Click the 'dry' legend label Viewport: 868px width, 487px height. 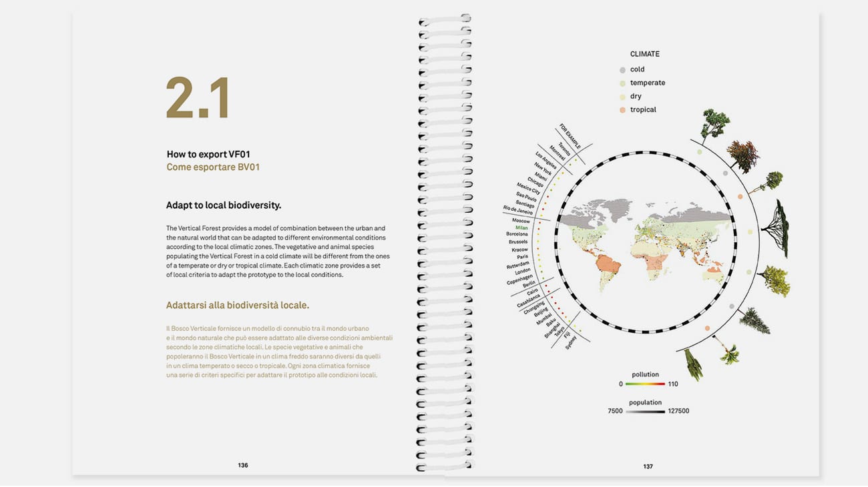[x=636, y=96]
